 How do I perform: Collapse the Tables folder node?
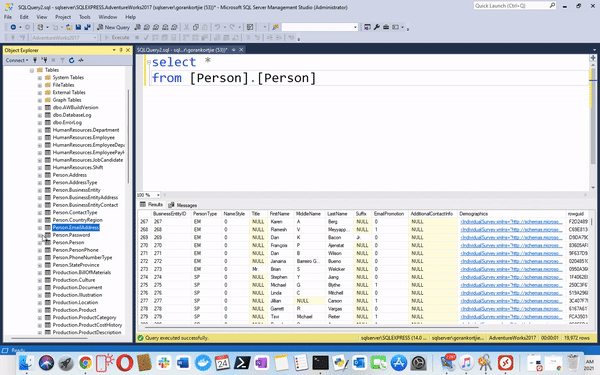(x=32, y=70)
